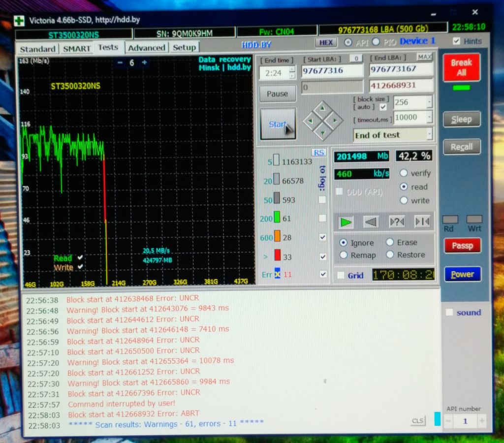Click the left arrow of the navigation diamond
Image resolution: width=504 pixels, height=443 pixels.
click(x=311, y=121)
